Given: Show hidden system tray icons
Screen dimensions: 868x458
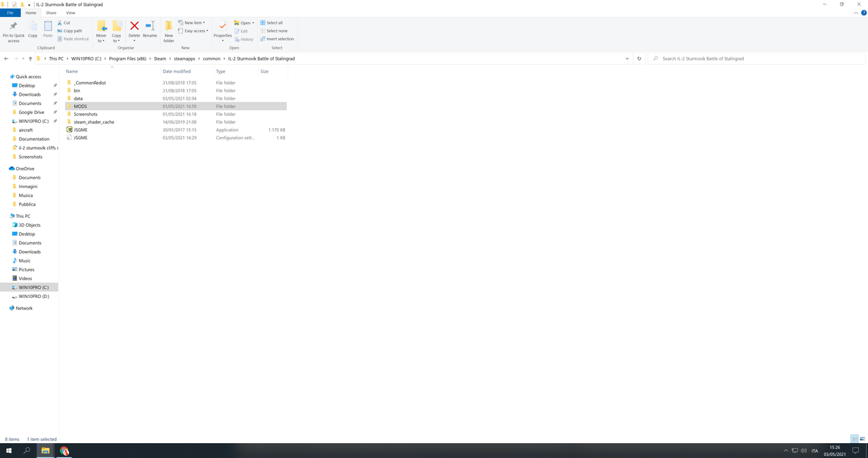Looking at the screenshot, I should (786, 451).
